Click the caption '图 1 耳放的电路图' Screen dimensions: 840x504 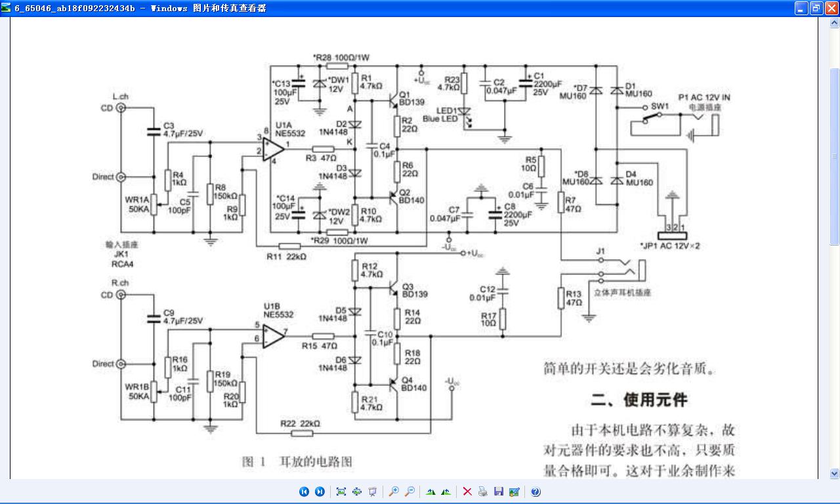coord(297,461)
